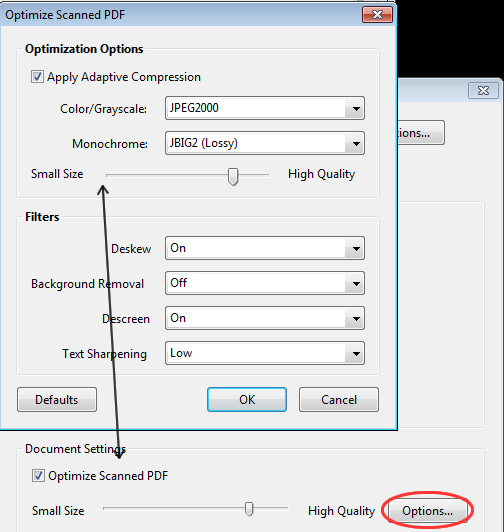Image resolution: width=504 pixels, height=532 pixels.
Task: Open the Descreen dropdown
Action: coord(265,318)
